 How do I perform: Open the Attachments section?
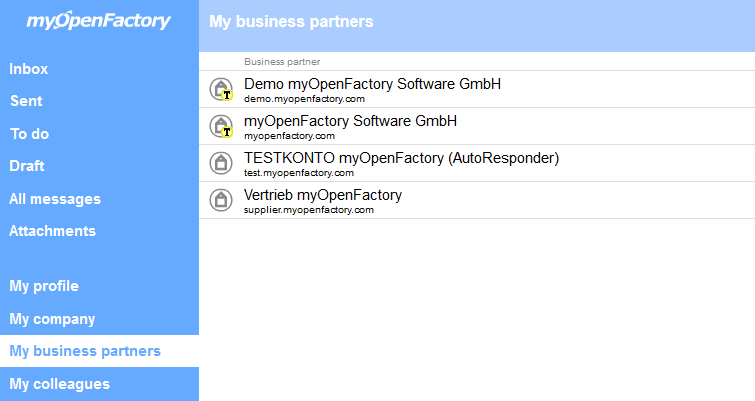pos(52,231)
